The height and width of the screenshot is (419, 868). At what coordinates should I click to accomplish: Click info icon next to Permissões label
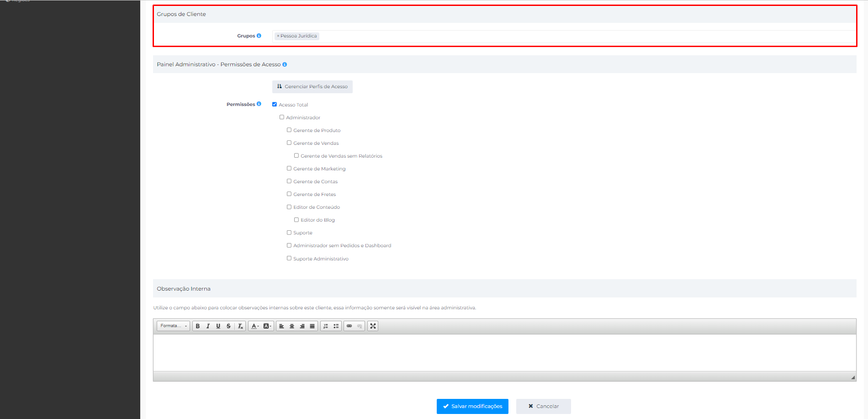coord(259,104)
